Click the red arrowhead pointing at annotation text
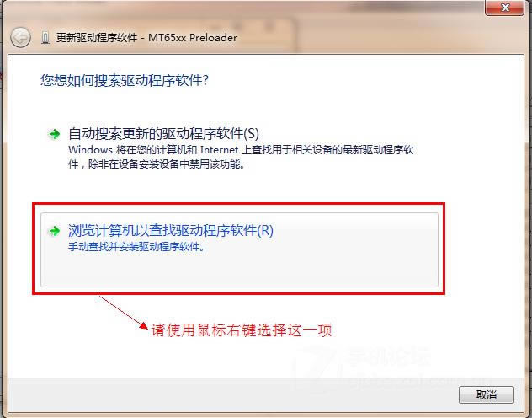 coord(143,325)
